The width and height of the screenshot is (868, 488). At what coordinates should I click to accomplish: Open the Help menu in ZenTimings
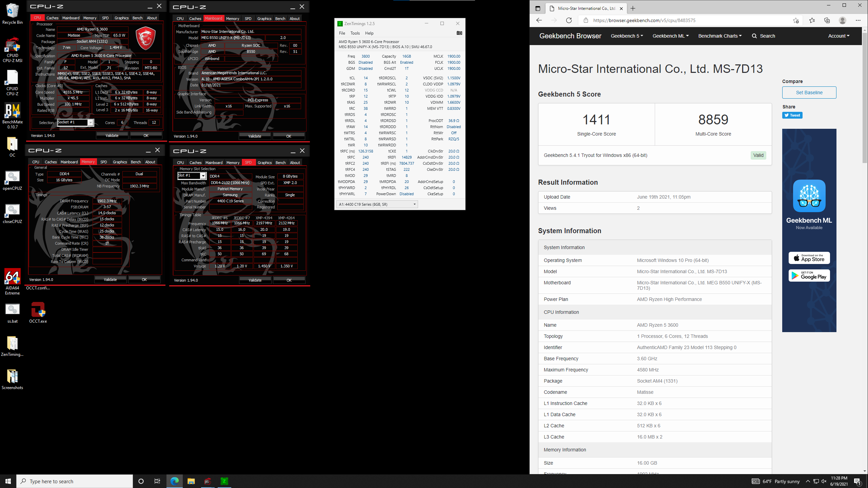click(x=369, y=33)
